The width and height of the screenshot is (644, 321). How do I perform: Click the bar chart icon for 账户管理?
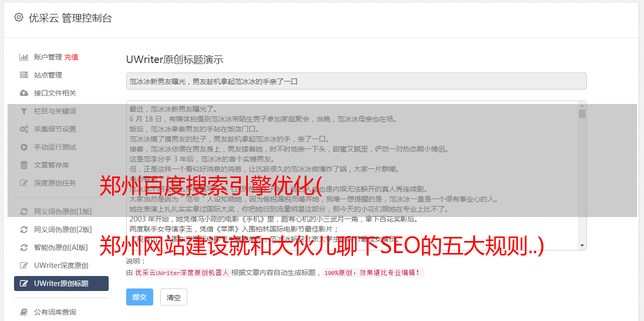pyautogui.click(x=24, y=57)
